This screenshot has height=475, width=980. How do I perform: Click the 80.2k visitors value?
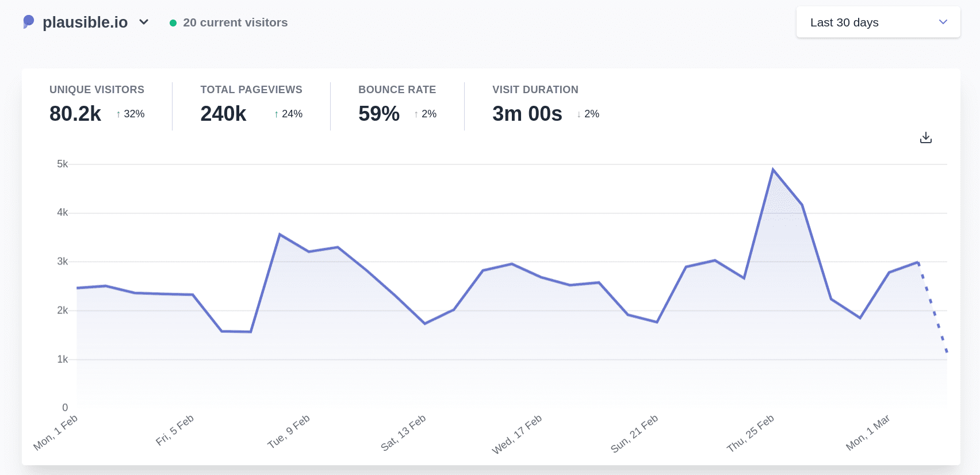(75, 114)
